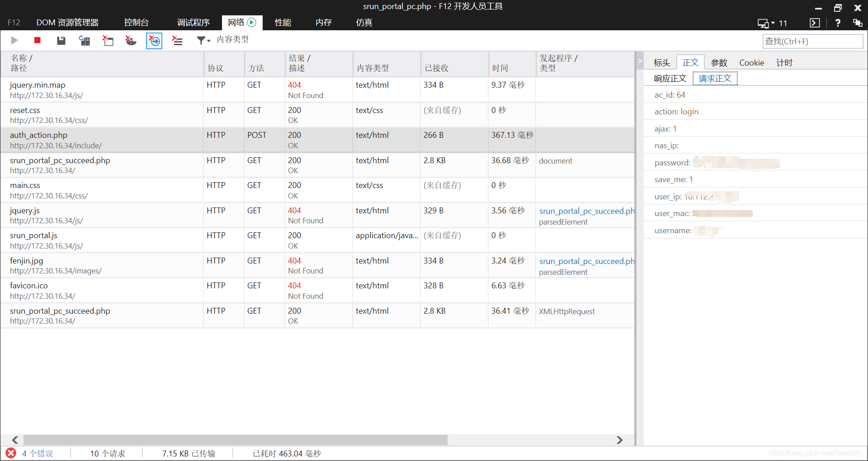Select jquery.min.map request row
Image resolution: width=868 pixels, height=461 pixels.
point(317,90)
